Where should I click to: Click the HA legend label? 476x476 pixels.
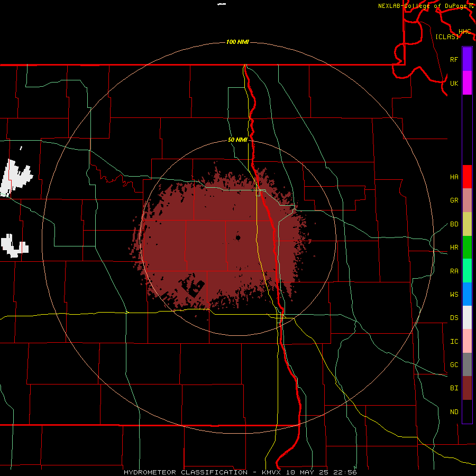coord(454,177)
